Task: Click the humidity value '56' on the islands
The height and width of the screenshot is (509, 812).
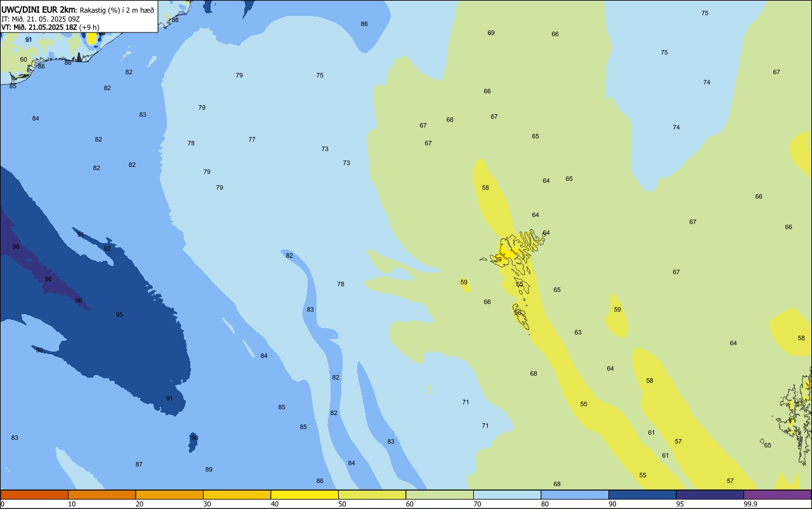Action: [x=518, y=312]
